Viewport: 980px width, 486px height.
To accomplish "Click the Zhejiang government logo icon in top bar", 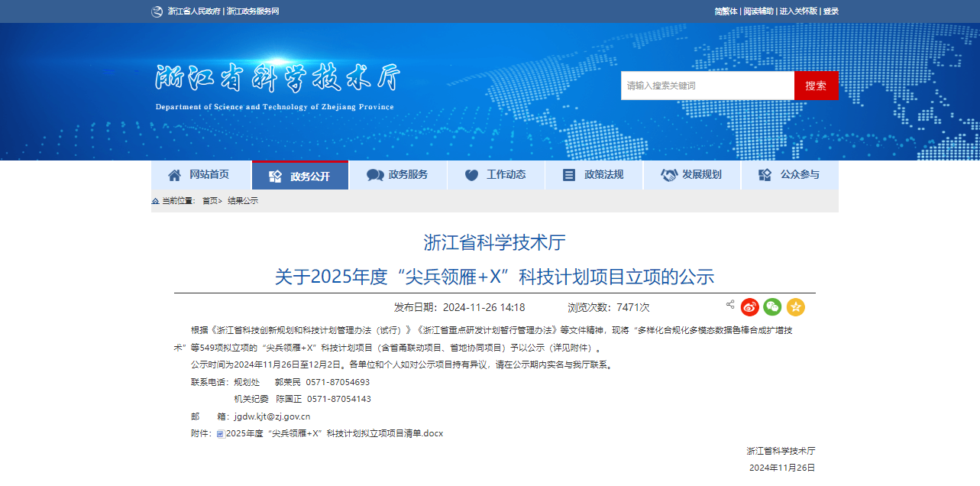I will pos(157,11).
